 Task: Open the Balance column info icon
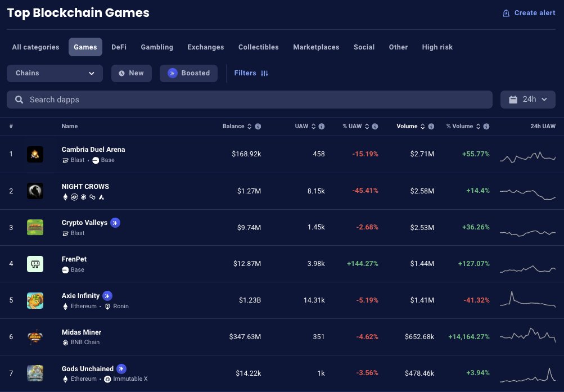click(x=258, y=127)
